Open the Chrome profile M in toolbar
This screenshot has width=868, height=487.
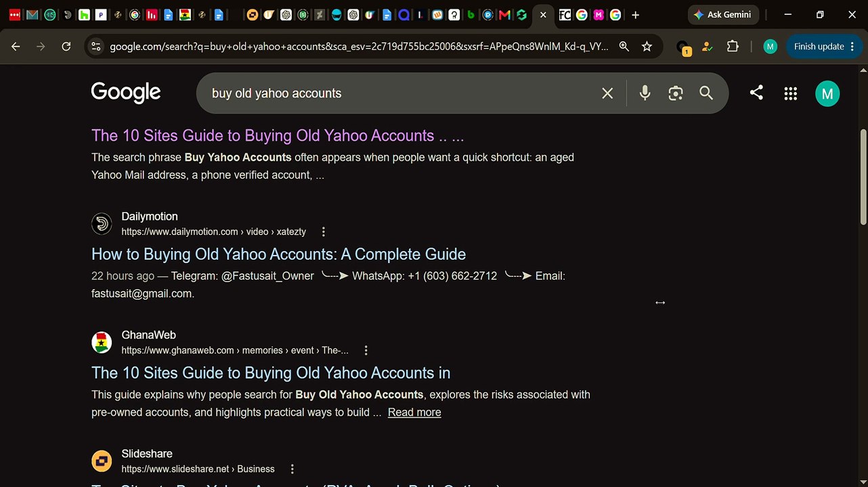pos(770,47)
